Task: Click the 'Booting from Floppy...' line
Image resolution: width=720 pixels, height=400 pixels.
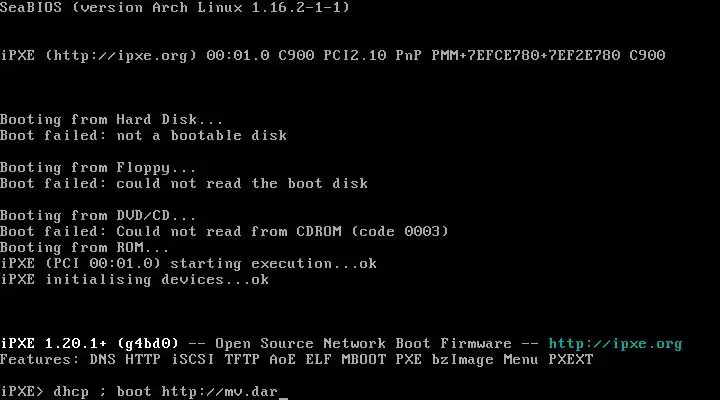Action: click(x=98, y=168)
